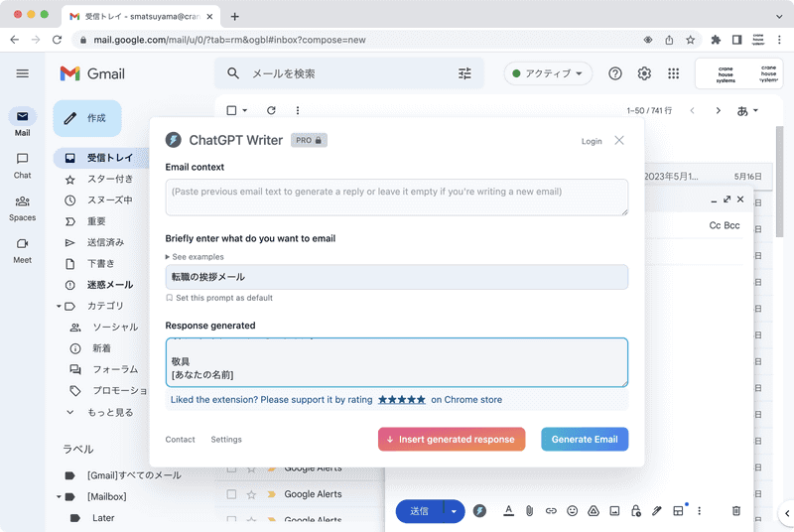The width and height of the screenshot is (794, 532).
Task: Open the Settings link in ChatGPT Writer
Action: [226, 440]
